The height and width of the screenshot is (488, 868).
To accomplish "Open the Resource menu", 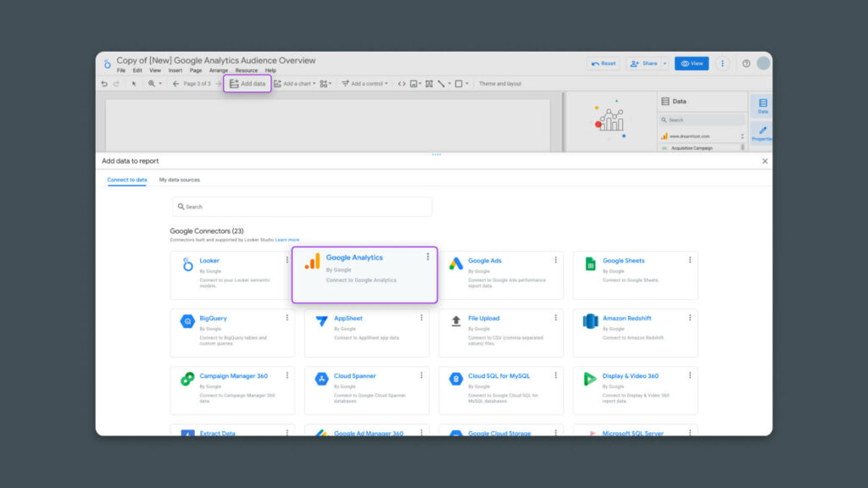I will [247, 69].
